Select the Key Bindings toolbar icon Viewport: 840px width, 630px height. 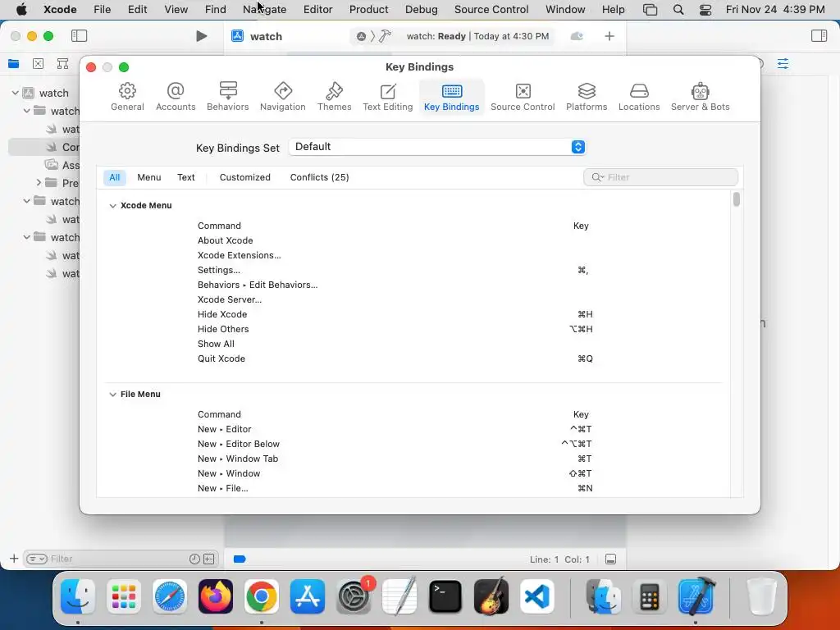coord(452,97)
